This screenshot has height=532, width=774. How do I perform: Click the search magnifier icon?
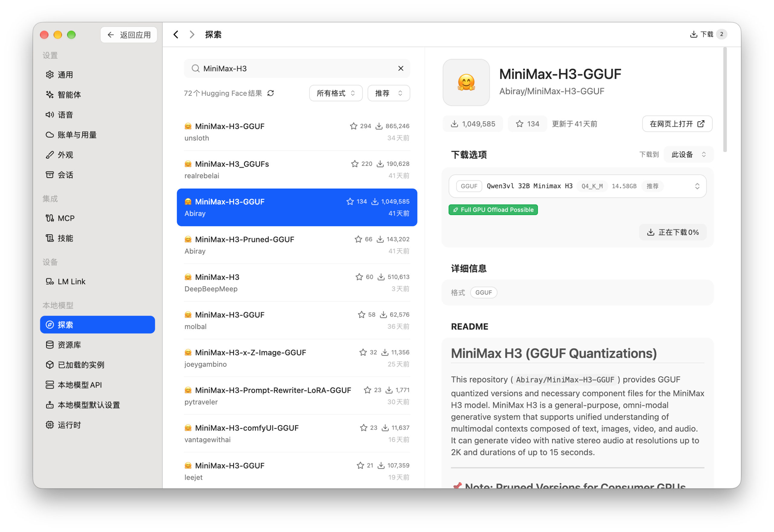196,68
